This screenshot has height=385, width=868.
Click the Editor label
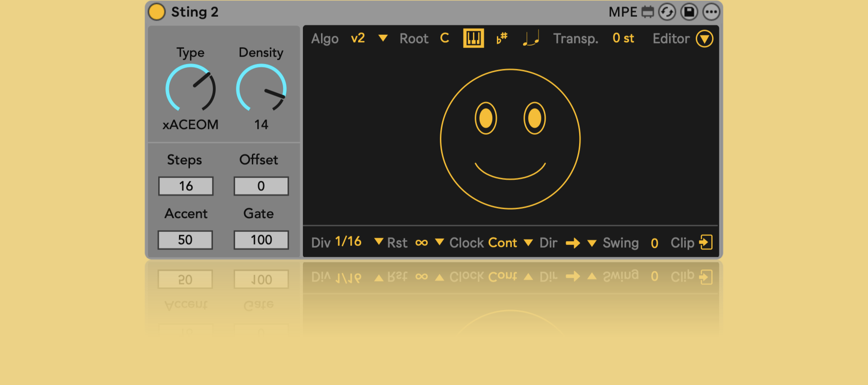point(671,39)
